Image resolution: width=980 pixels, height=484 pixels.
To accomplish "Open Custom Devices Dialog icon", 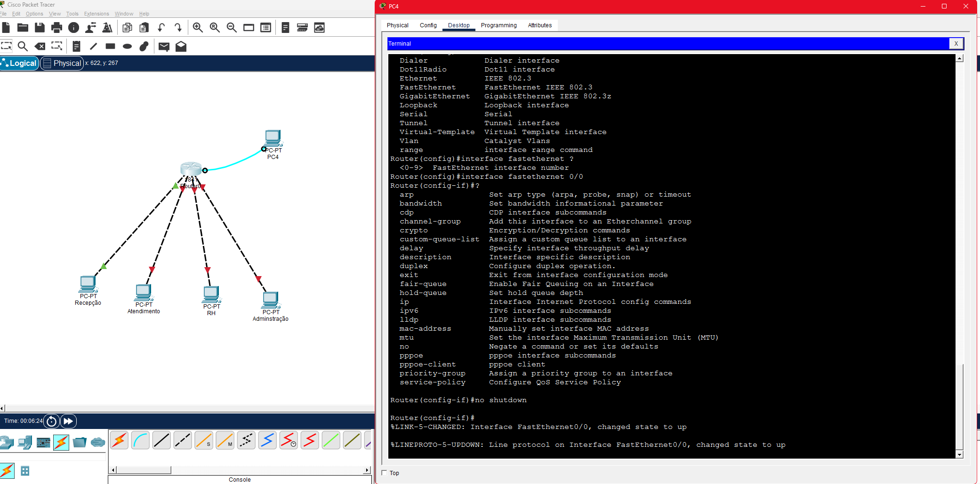I will (265, 28).
